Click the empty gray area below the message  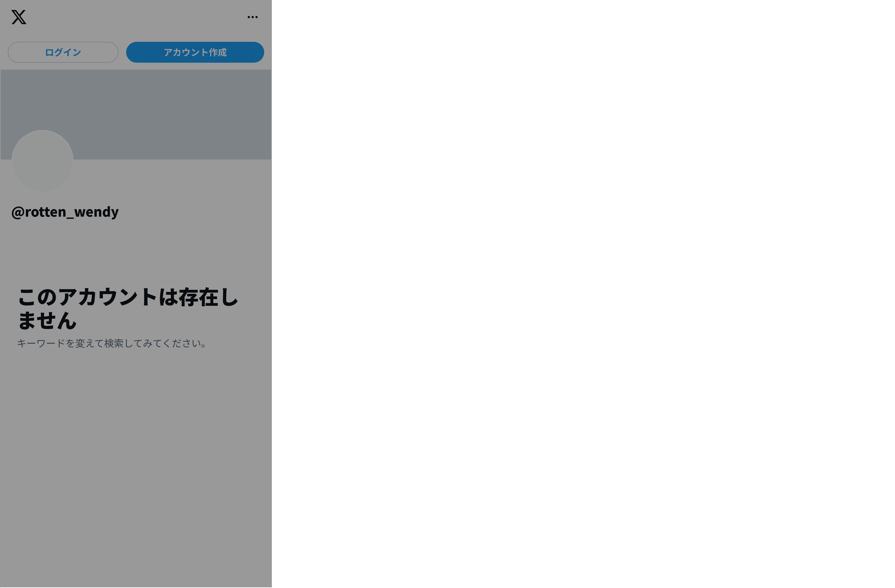pos(135,470)
